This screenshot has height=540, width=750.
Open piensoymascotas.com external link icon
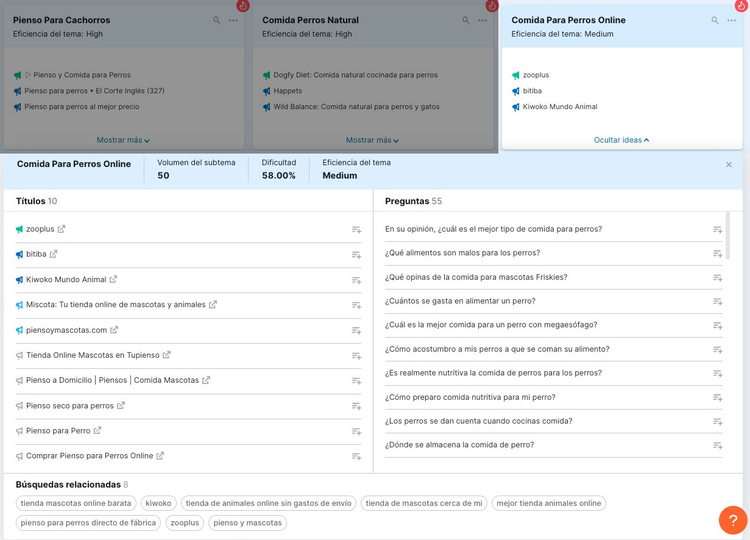click(114, 330)
